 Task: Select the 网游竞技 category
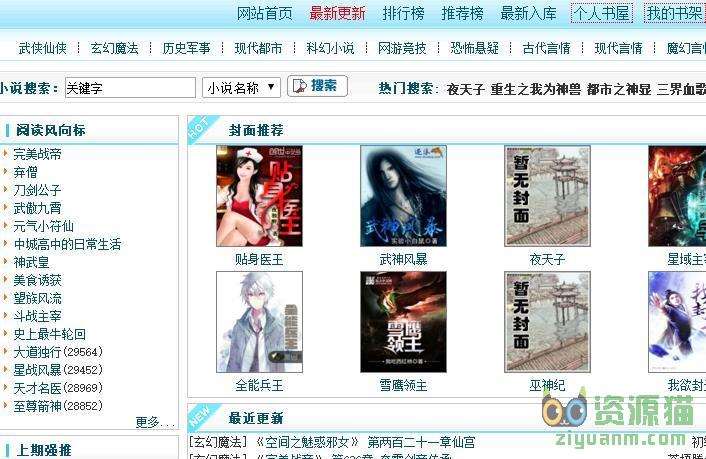tap(402, 48)
